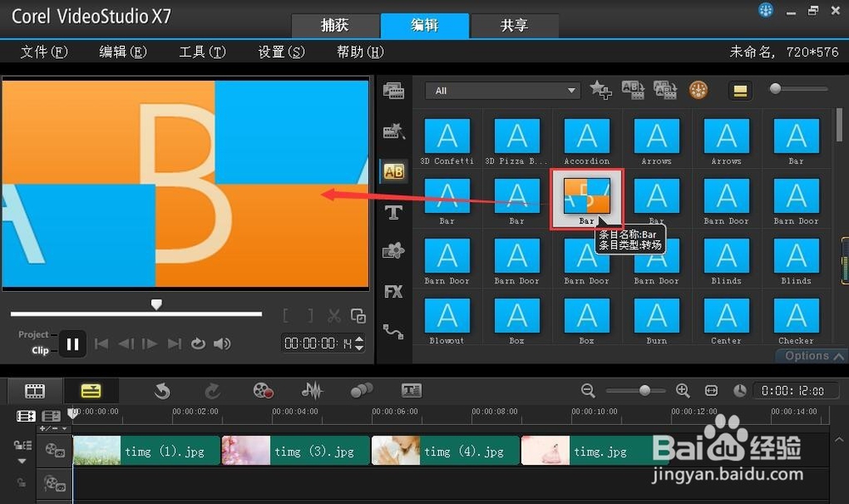Jump to End of clip
This screenshot has width=849, height=504.
[x=174, y=344]
